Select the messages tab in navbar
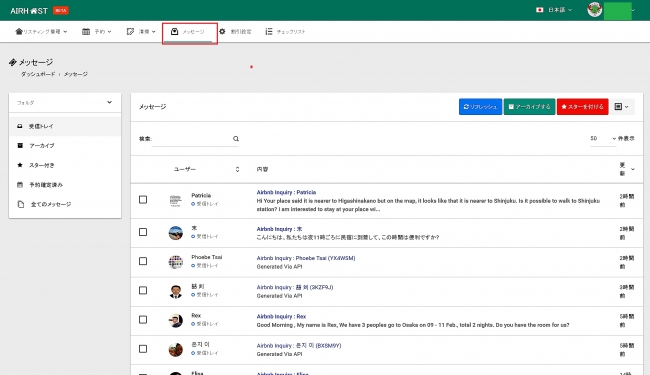The width and height of the screenshot is (650, 375). point(189,32)
